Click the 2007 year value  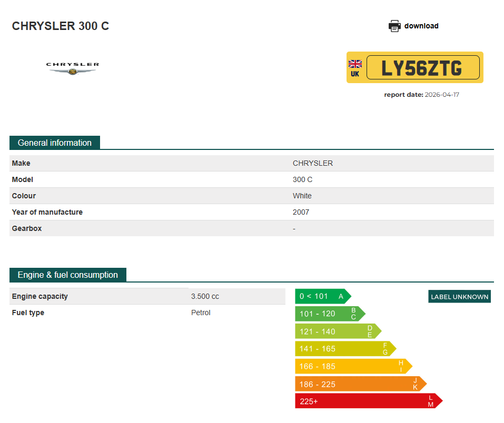pyautogui.click(x=301, y=213)
